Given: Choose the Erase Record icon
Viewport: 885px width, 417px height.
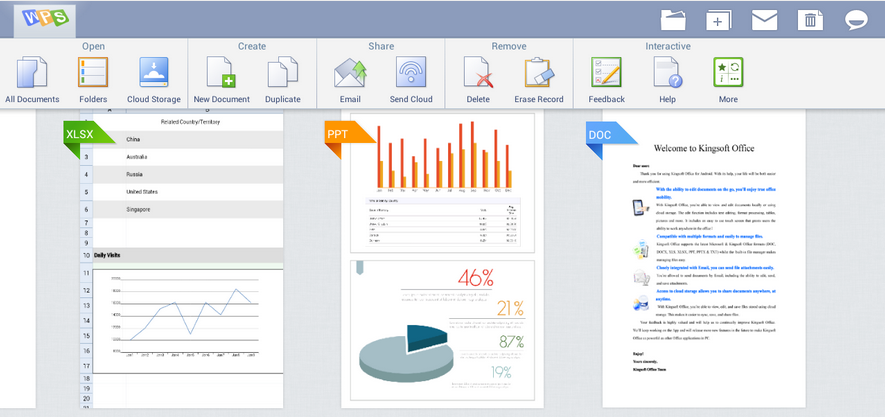Looking at the screenshot, I should pyautogui.click(x=539, y=72).
